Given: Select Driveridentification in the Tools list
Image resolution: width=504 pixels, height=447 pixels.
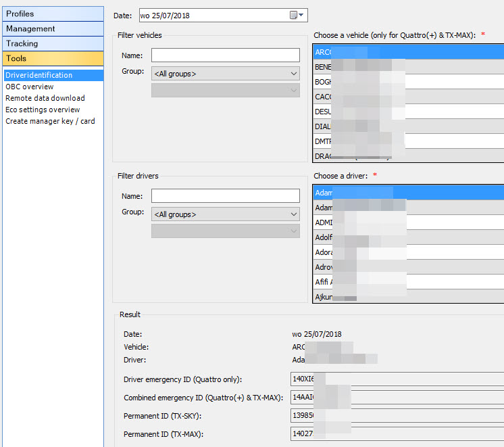Looking at the screenshot, I should tap(39, 75).
